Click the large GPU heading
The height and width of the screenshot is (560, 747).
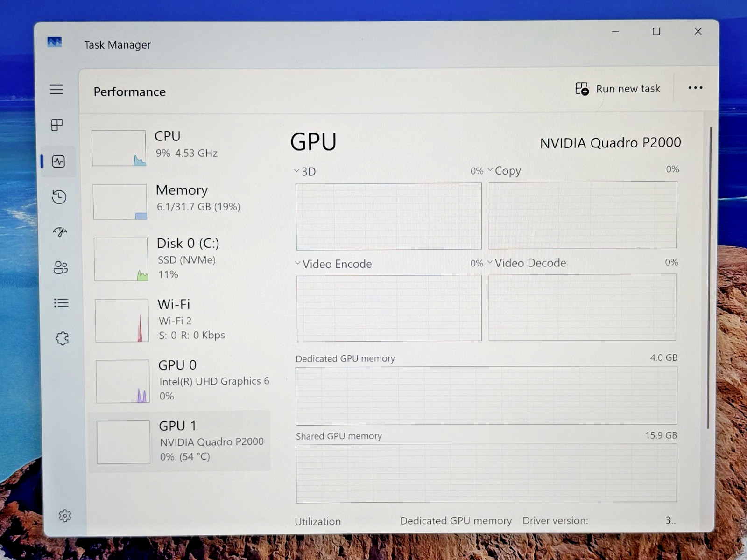coord(313,141)
